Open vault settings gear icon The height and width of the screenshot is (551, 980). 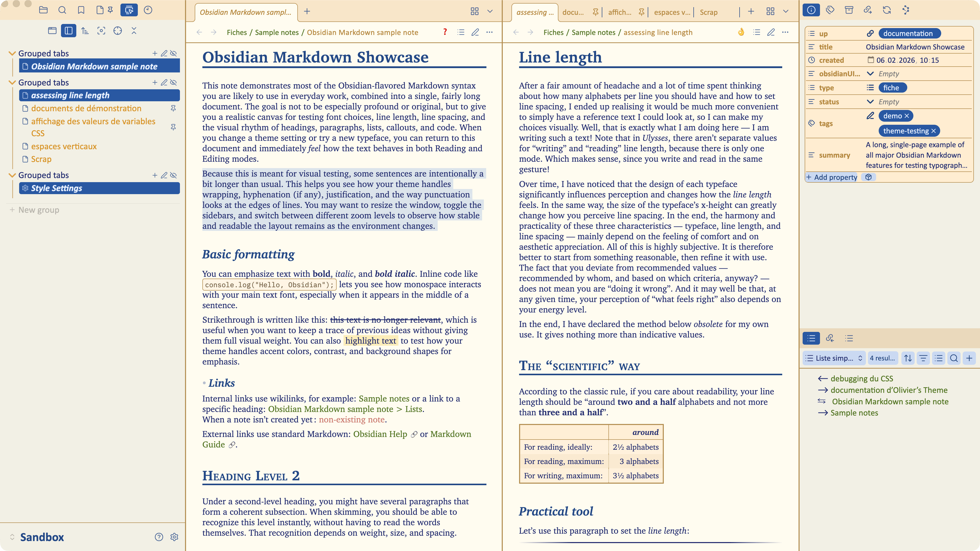(x=174, y=536)
